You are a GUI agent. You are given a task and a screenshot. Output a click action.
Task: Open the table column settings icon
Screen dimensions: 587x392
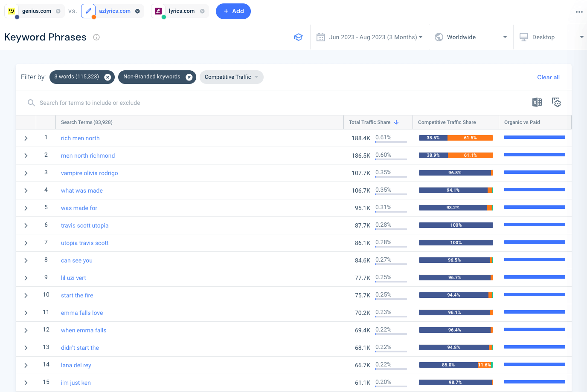click(x=556, y=102)
